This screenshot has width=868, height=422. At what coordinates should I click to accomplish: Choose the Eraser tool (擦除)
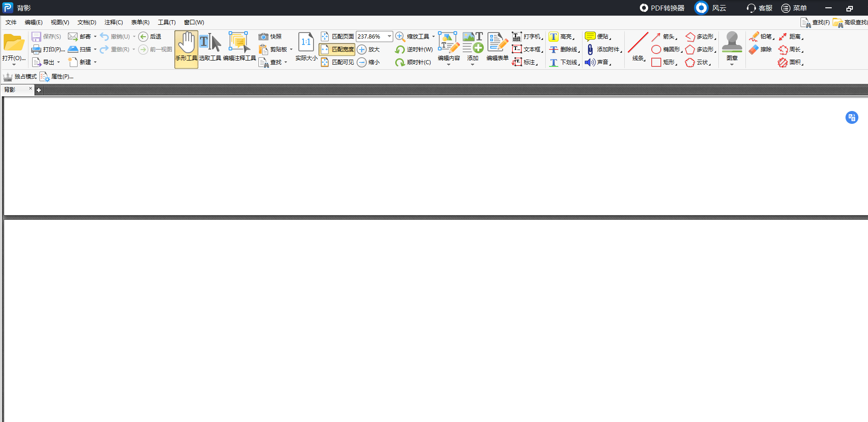click(761, 50)
